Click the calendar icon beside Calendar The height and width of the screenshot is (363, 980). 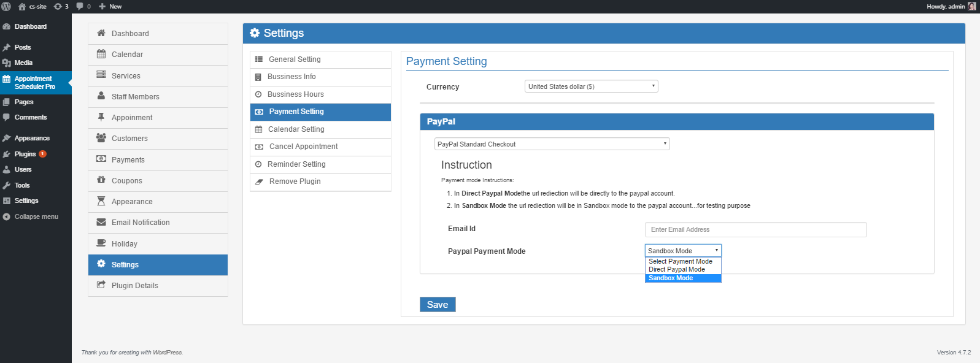coord(101,54)
